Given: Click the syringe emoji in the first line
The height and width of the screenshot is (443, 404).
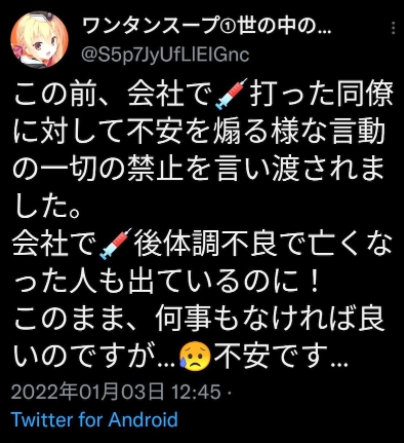Looking at the screenshot, I should (x=232, y=94).
